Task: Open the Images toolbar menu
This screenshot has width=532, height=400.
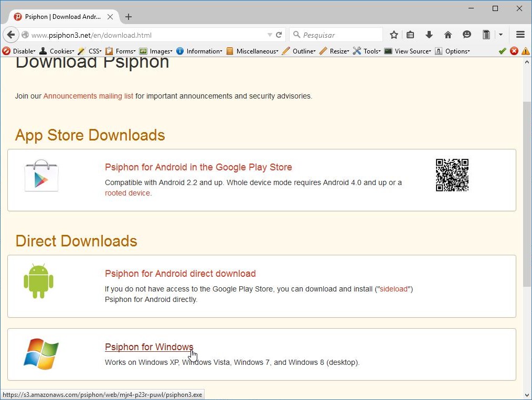Action: (x=156, y=51)
